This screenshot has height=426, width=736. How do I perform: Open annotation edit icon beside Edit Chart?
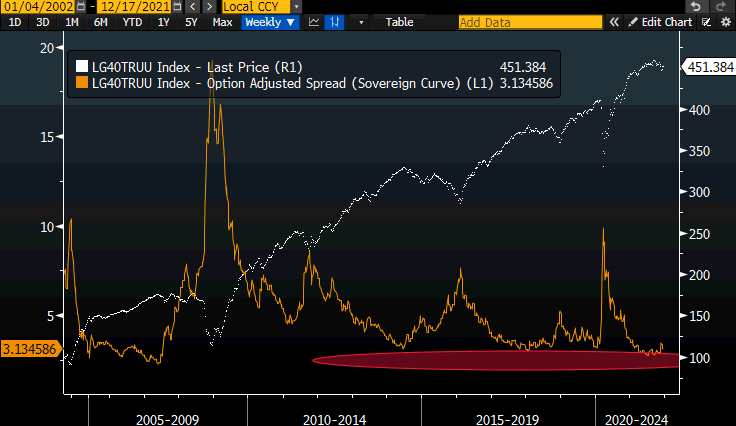click(x=706, y=22)
